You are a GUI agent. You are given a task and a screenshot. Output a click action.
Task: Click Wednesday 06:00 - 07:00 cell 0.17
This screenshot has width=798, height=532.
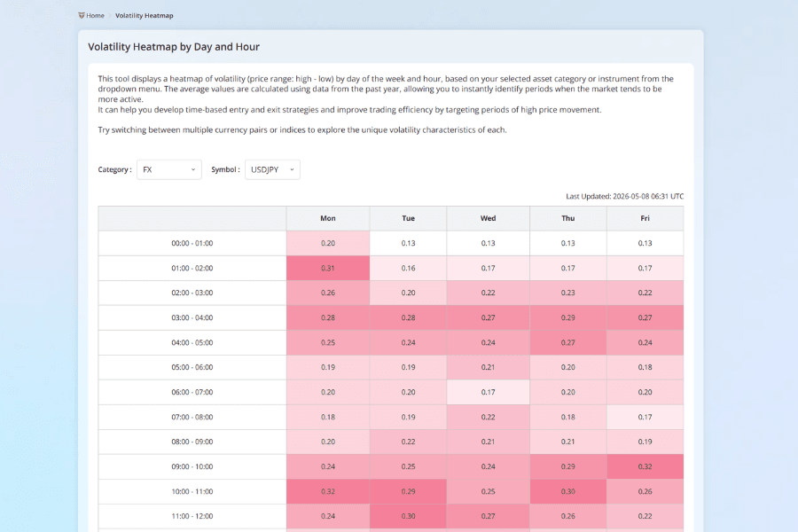click(488, 392)
